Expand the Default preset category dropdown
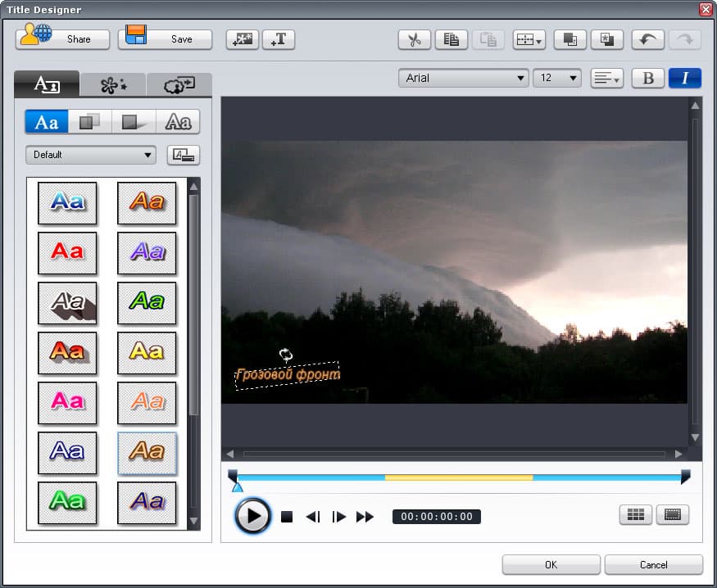This screenshot has height=588, width=717. tap(90, 155)
